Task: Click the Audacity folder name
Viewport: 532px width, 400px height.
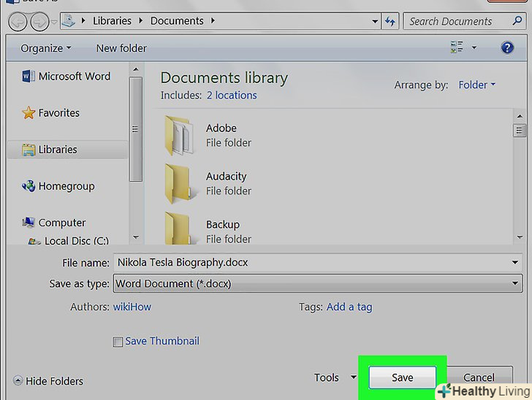Action: pyautogui.click(x=227, y=176)
